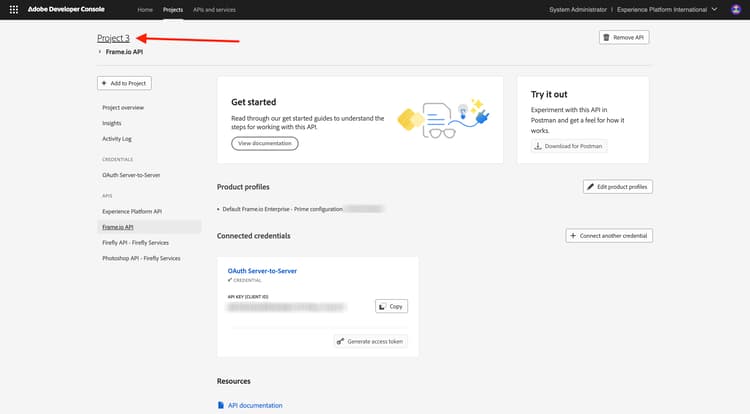
Task: Open the API documentation link
Action: tap(255, 405)
